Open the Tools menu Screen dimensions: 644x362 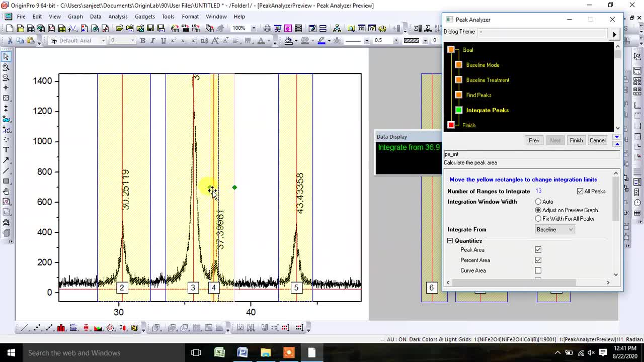168,17
